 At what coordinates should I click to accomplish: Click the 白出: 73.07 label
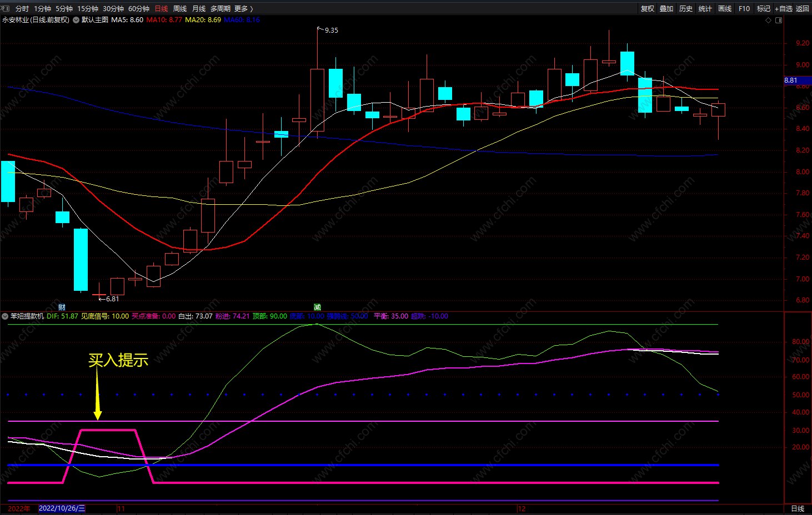(196, 316)
